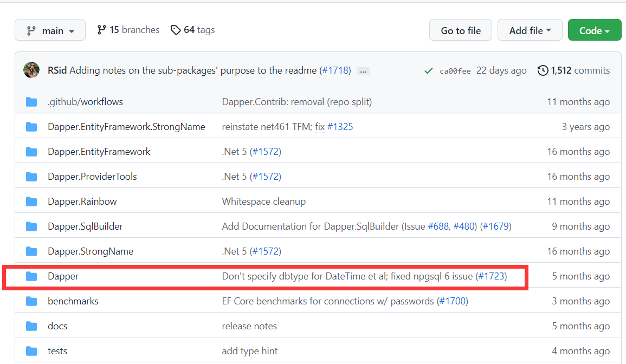
Task: Open the tests folder
Action: click(x=57, y=351)
